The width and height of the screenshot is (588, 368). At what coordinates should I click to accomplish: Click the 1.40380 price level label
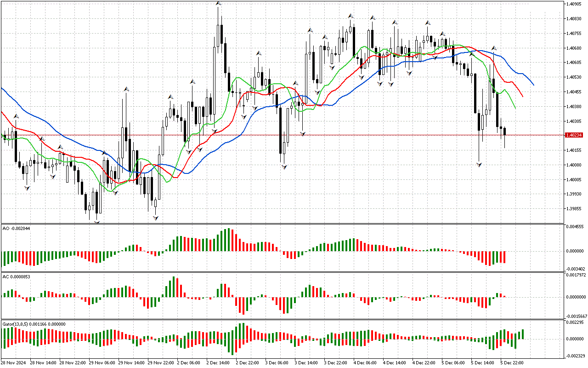(574, 107)
